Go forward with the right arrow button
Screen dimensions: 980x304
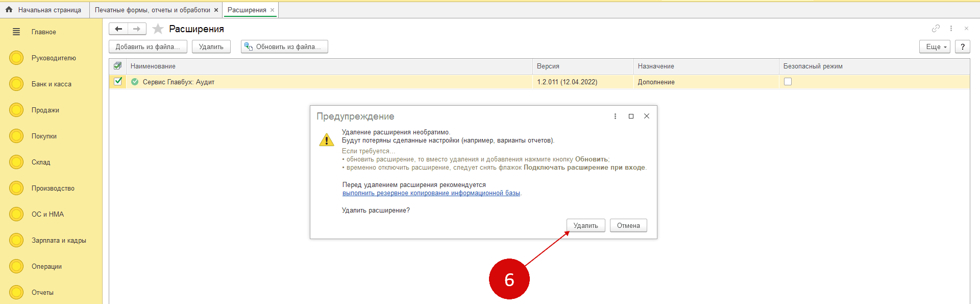pyautogui.click(x=137, y=29)
